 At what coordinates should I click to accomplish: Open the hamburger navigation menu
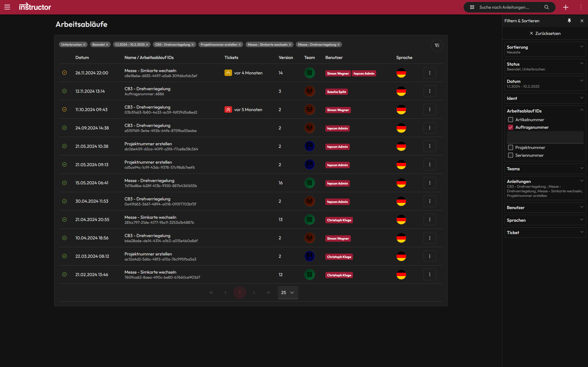pyautogui.click(x=7, y=7)
